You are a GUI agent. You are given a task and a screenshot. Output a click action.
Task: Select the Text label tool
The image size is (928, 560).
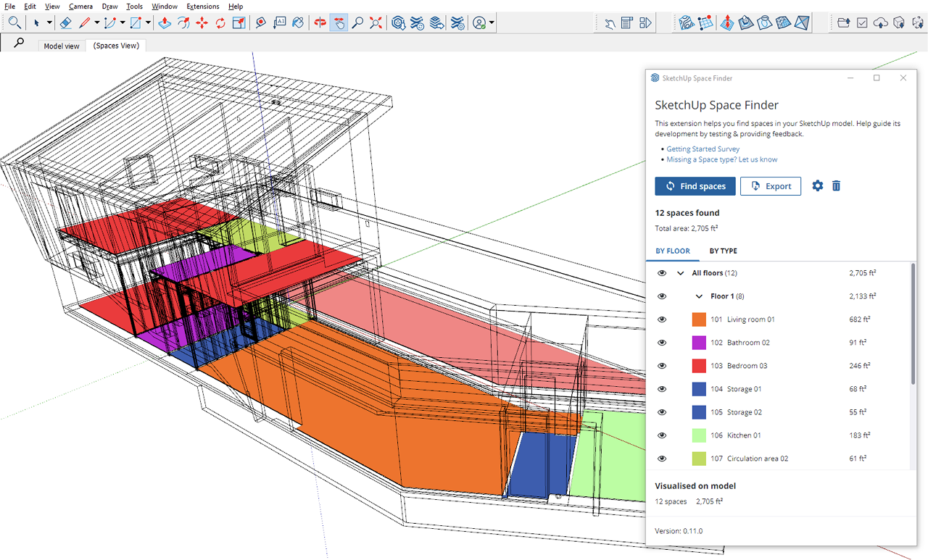click(280, 22)
